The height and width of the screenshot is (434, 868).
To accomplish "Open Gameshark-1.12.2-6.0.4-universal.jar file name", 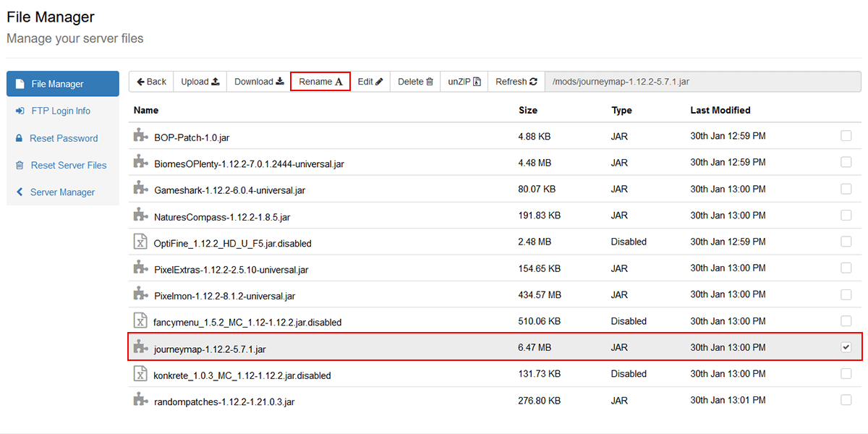I will (x=229, y=190).
